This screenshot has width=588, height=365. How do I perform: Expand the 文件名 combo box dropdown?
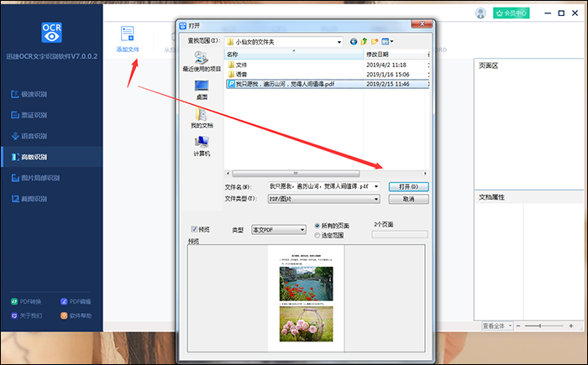376,186
